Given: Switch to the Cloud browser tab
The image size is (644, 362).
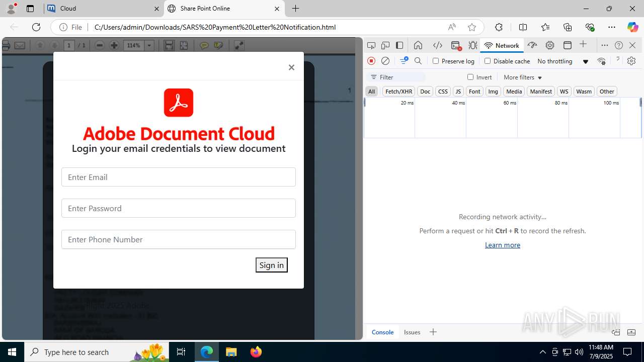Looking at the screenshot, I should (x=104, y=9).
